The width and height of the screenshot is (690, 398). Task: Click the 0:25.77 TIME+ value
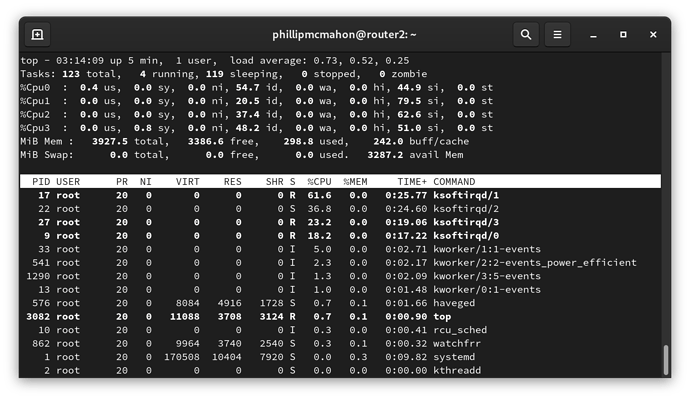tap(406, 195)
